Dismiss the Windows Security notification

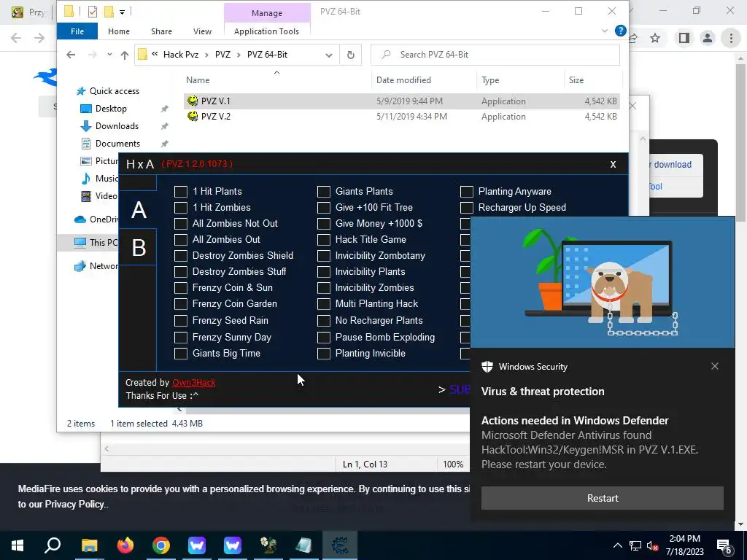(715, 366)
